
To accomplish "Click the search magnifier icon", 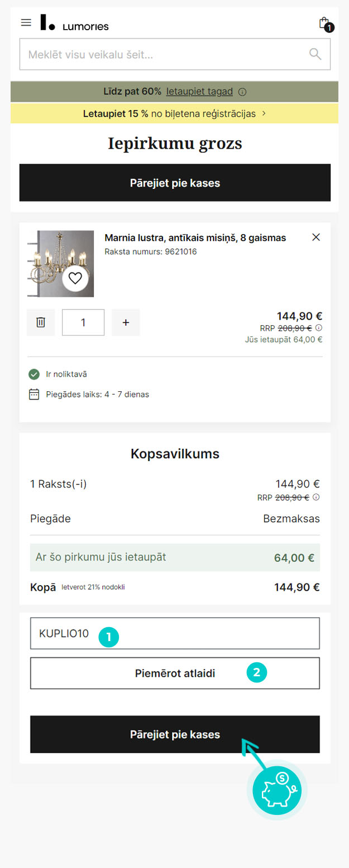I will [x=315, y=54].
